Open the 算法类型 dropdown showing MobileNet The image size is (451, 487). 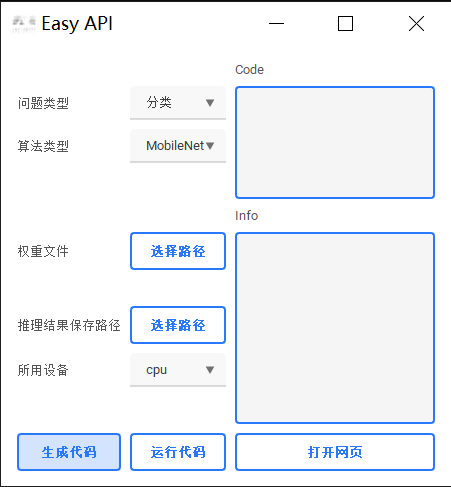coord(178,146)
